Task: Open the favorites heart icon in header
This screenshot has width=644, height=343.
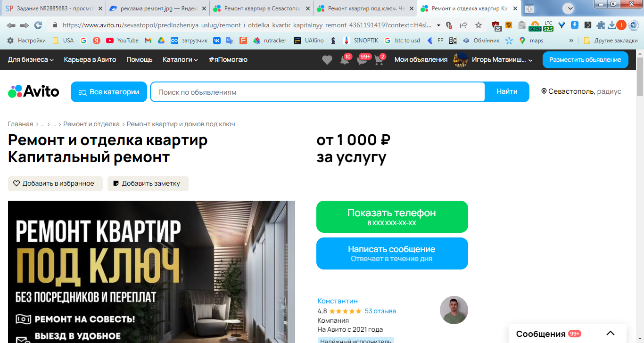Action: click(327, 60)
